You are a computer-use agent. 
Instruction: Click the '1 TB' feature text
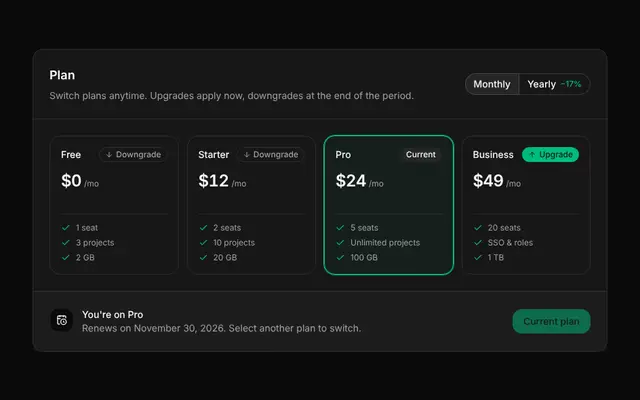(496, 258)
